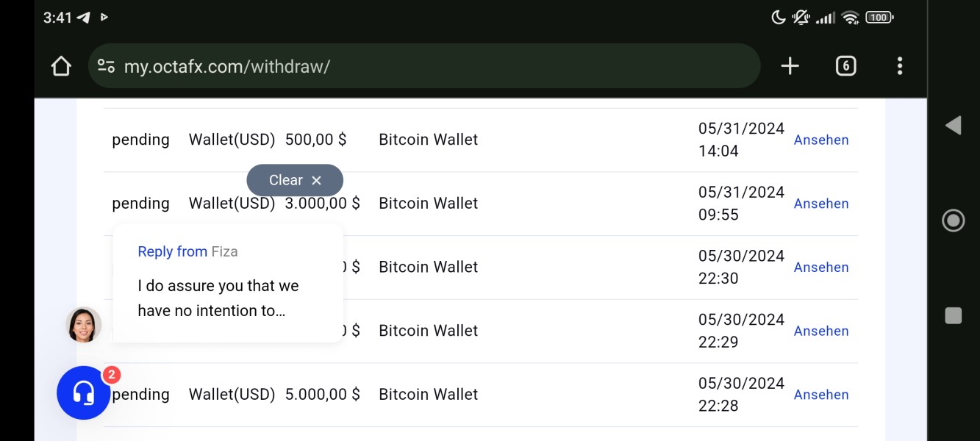Click Ansehen for 05/30/2024 22:30 withdrawal
The width and height of the screenshot is (980, 441).
(821, 268)
